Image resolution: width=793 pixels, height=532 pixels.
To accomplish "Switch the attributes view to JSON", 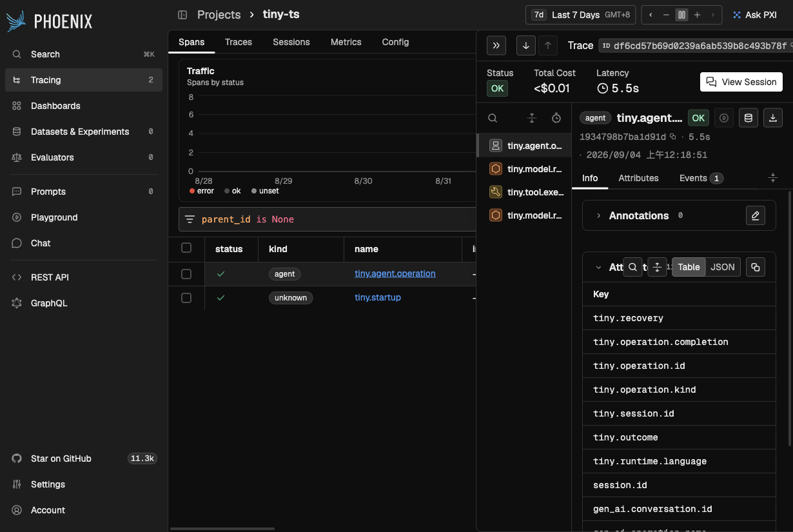I will (723, 267).
